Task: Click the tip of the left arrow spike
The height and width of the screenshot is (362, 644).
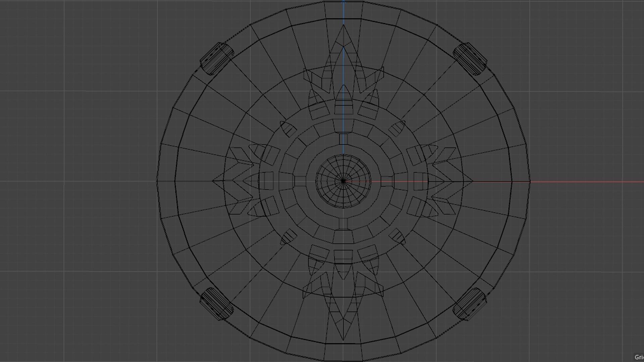Action: click(x=213, y=181)
